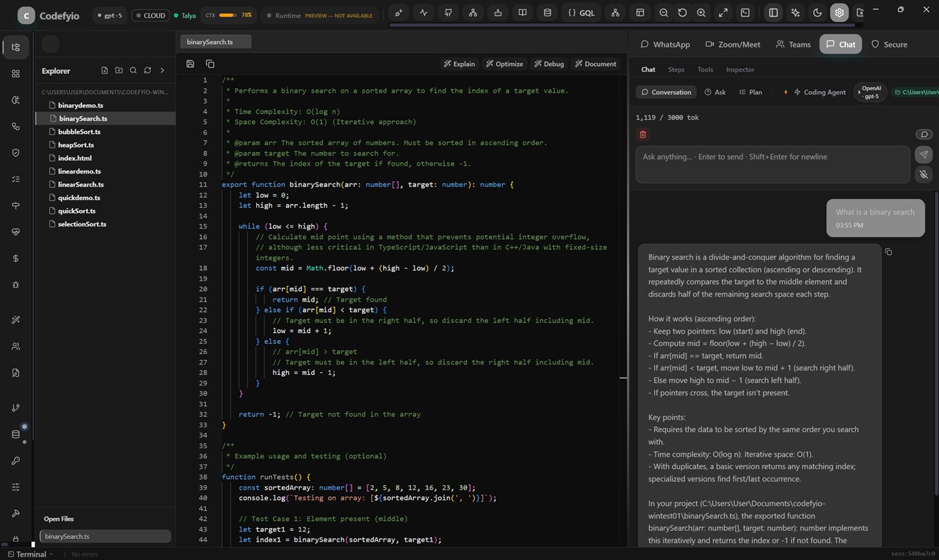The image size is (939, 560).
Task: Switch to the Tools tab
Action: pos(705,70)
